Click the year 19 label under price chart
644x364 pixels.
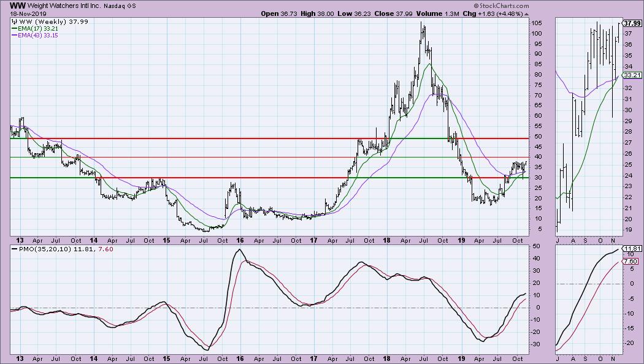click(461, 240)
